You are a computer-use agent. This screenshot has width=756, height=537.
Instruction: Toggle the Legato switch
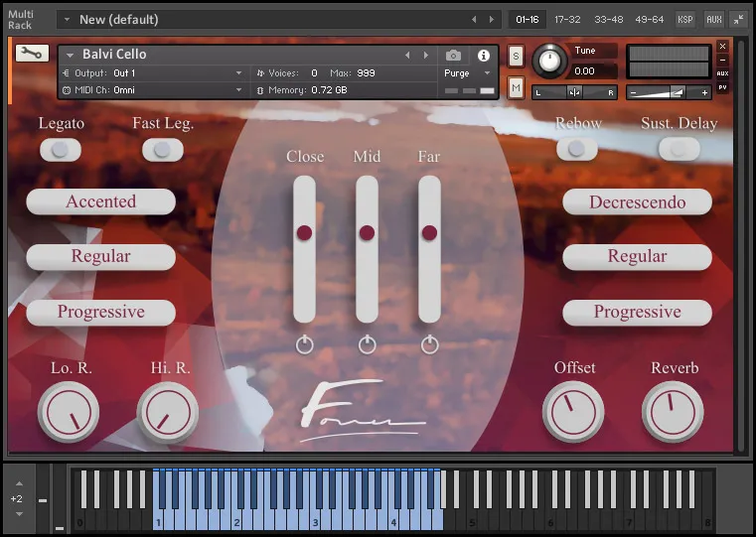[61, 150]
